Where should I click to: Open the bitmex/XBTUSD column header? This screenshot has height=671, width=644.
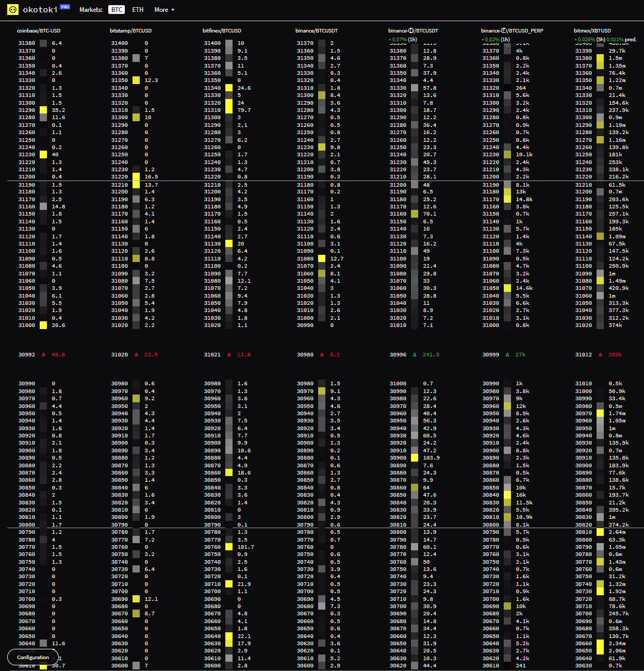click(592, 31)
